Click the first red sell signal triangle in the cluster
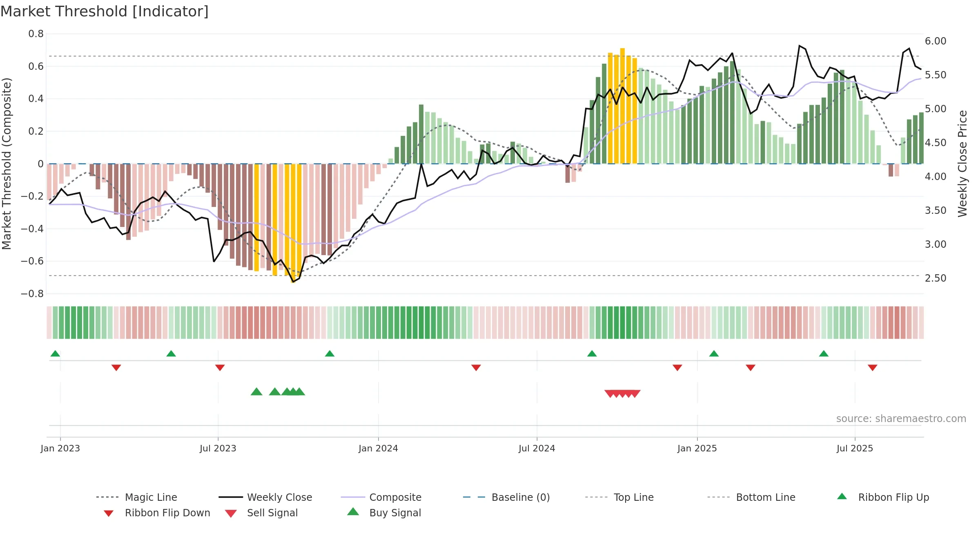The image size is (980, 551). click(x=610, y=393)
